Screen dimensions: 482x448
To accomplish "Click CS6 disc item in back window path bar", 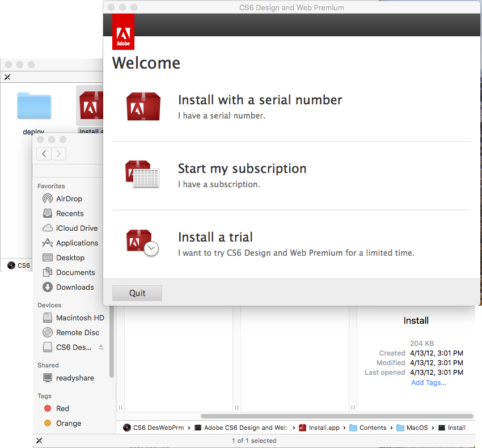I will point(19,265).
